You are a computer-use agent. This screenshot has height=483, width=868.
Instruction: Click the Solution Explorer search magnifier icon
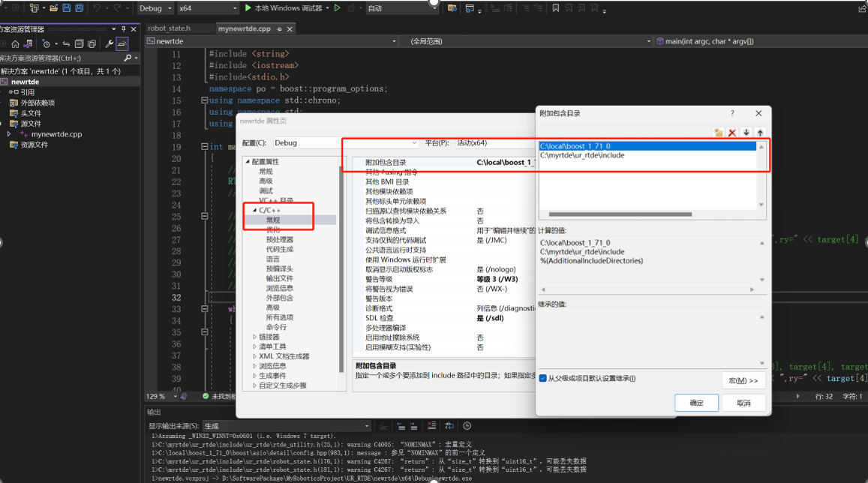point(128,58)
